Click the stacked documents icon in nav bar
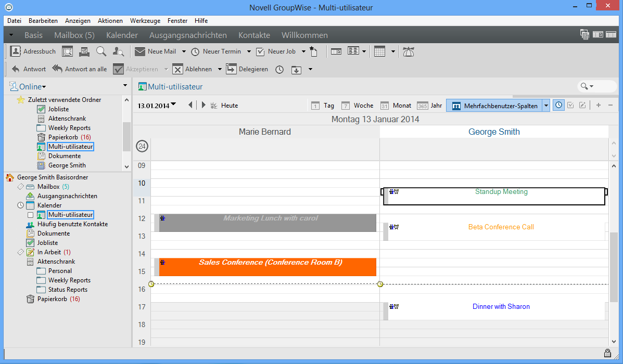623x364 pixels. [584, 34]
